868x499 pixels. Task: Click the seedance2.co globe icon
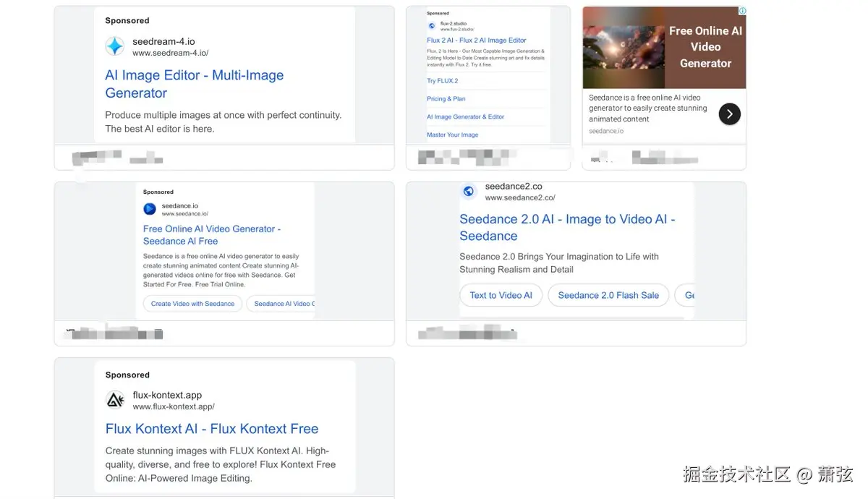[x=468, y=191]
